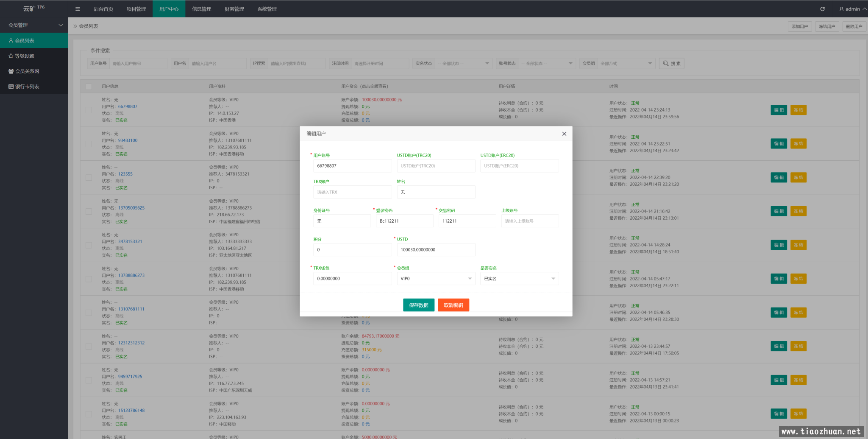Open 项目管理 menu
Screen dimensions: 868x439
[136, 9]
